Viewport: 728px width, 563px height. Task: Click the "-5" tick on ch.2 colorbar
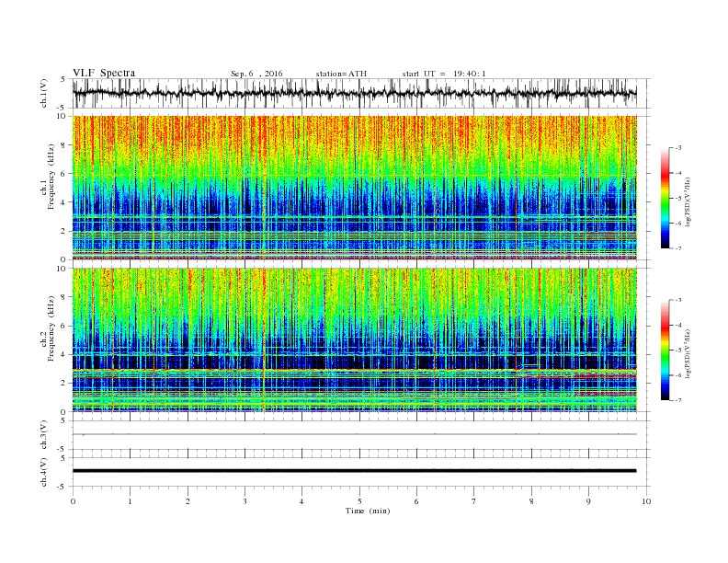pos(678,350)
